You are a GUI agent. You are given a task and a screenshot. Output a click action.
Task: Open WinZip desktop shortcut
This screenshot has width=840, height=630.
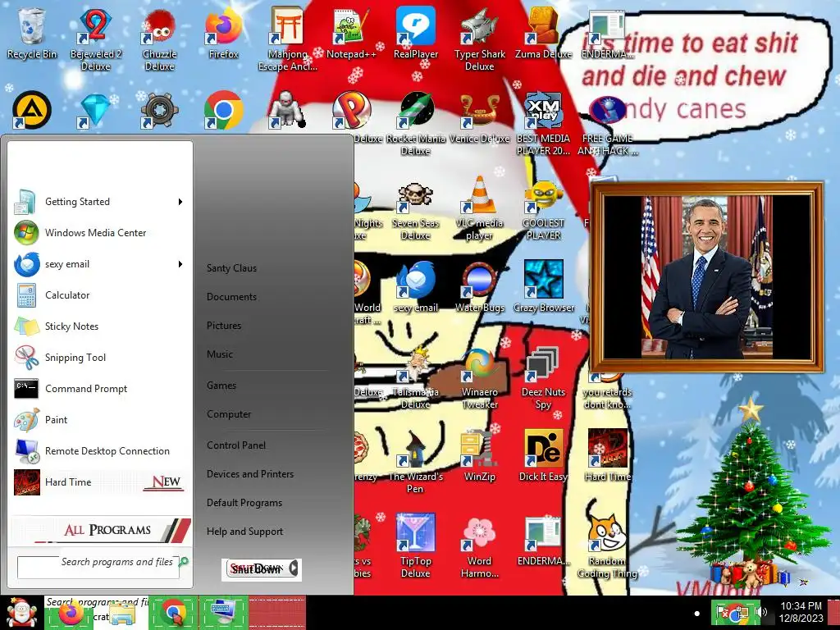(479, 455)
